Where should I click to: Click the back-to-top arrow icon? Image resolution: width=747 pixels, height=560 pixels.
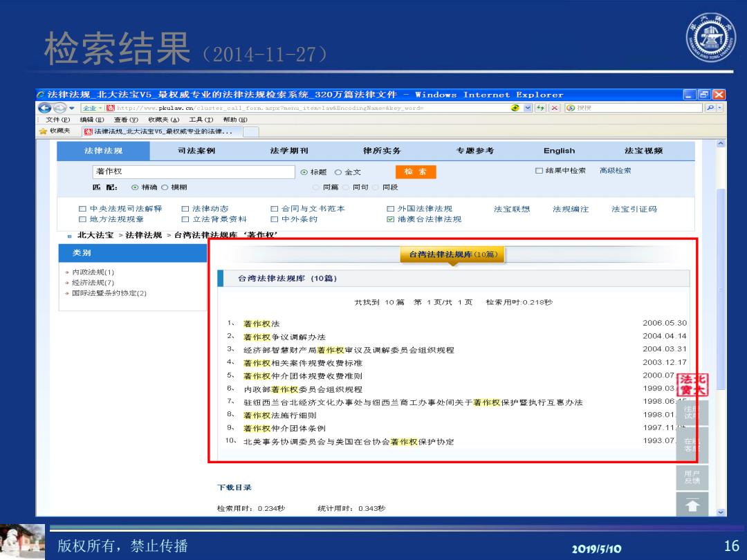click(x=692, y=505)
